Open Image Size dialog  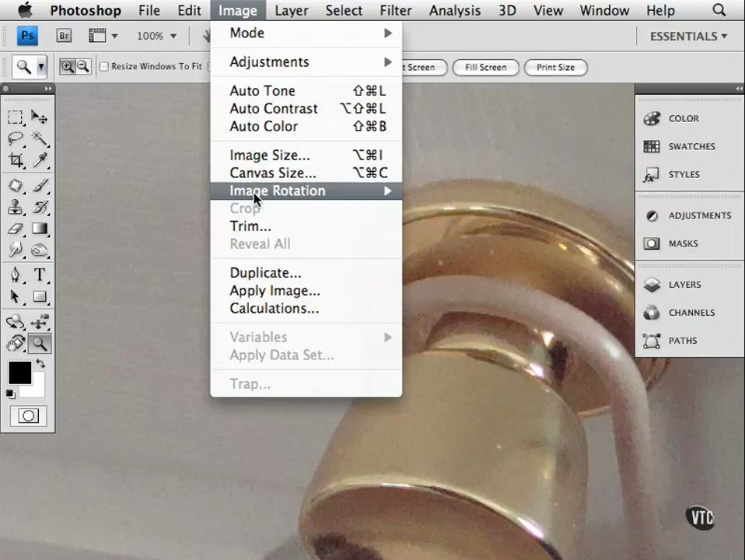[x=306, y=155]
